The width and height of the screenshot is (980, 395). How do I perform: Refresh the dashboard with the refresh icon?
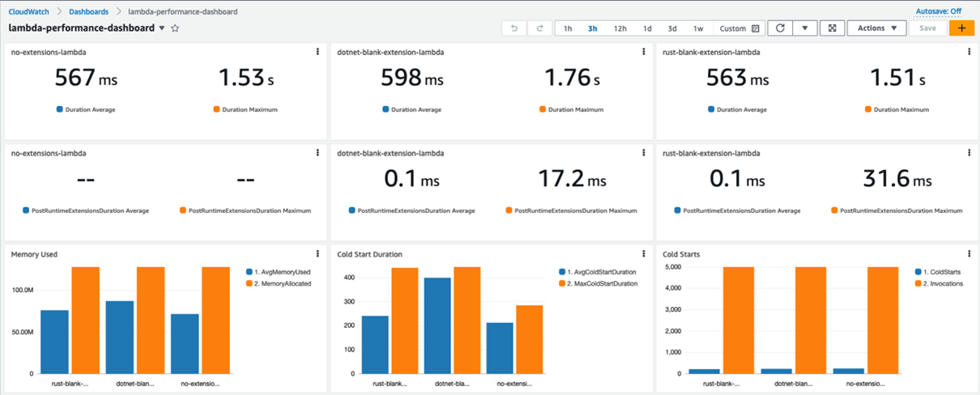tap(780, 28)
